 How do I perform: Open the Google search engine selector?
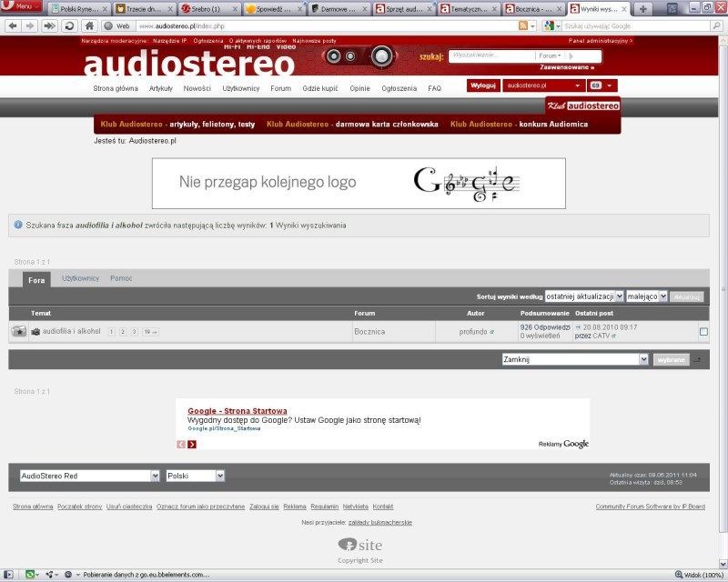[x=551, y=26]
